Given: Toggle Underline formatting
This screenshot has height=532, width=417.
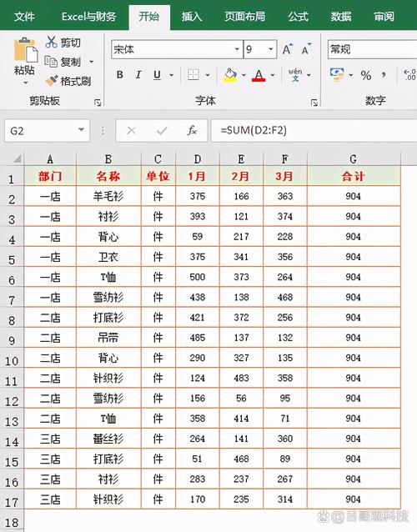Looking at the screenshot, I should [157, 75].
